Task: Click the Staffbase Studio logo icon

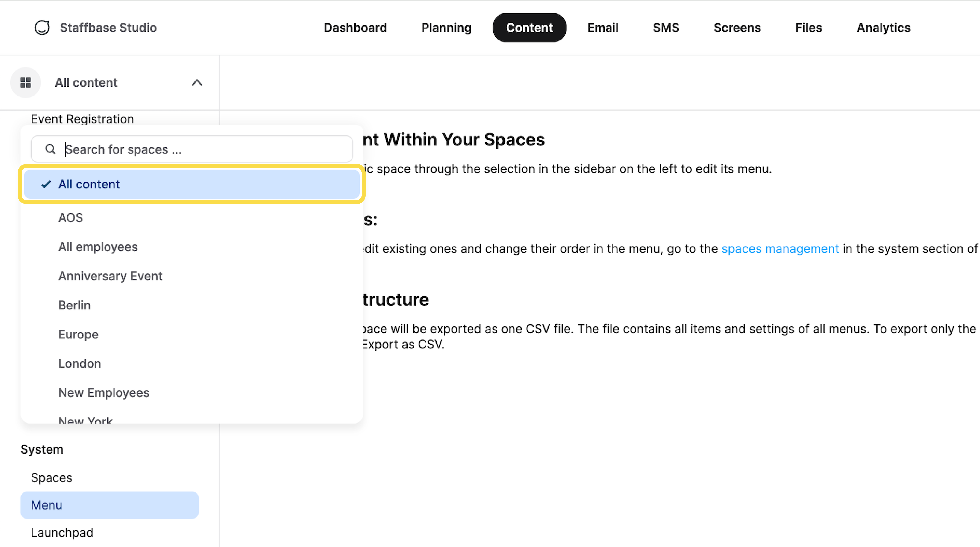Action: (x=42, y=27)
